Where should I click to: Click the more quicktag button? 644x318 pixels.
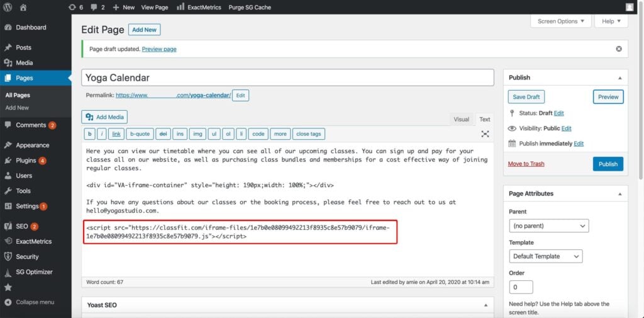tap(280, 133)
